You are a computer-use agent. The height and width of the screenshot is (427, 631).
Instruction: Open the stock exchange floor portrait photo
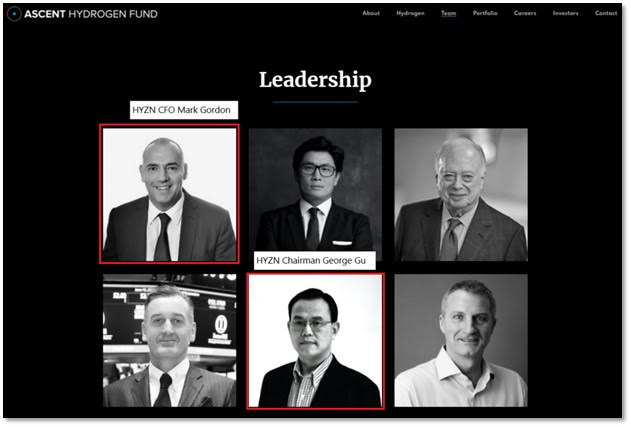169,340
